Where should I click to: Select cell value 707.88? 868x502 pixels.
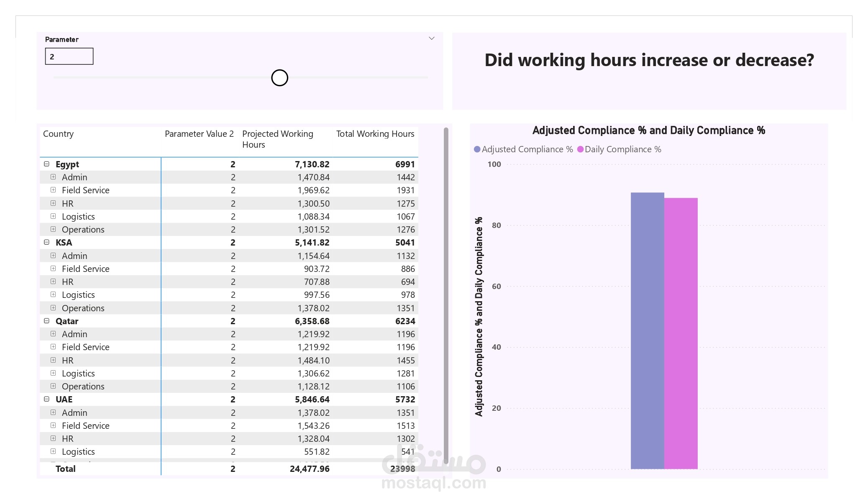tap(317, 282)
